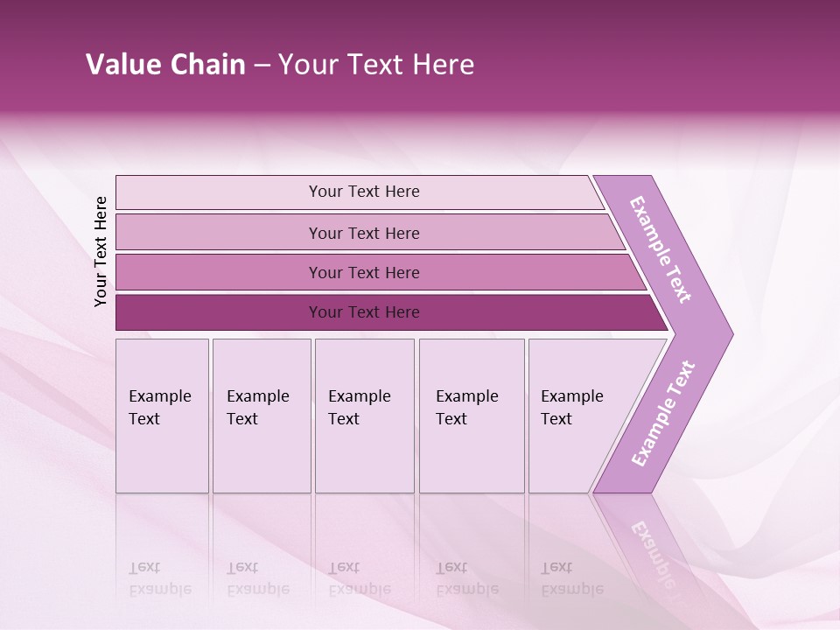Click the second "Your Text Here" bar
The width and height of the screenshot is (840, 630).
pyautogui.click(x=364, y=233)
